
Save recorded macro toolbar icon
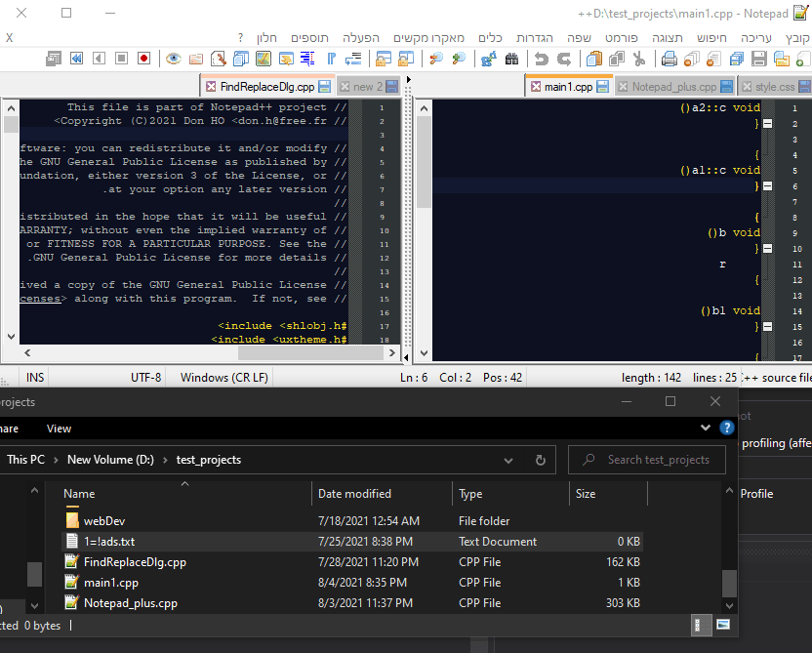54,59
